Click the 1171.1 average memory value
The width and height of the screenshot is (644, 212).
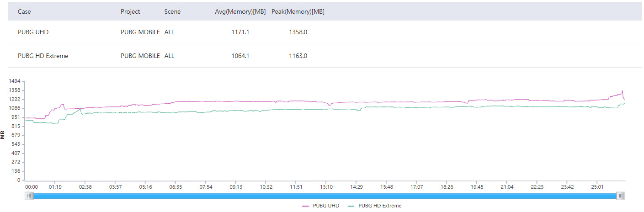[x=240, y=32]
